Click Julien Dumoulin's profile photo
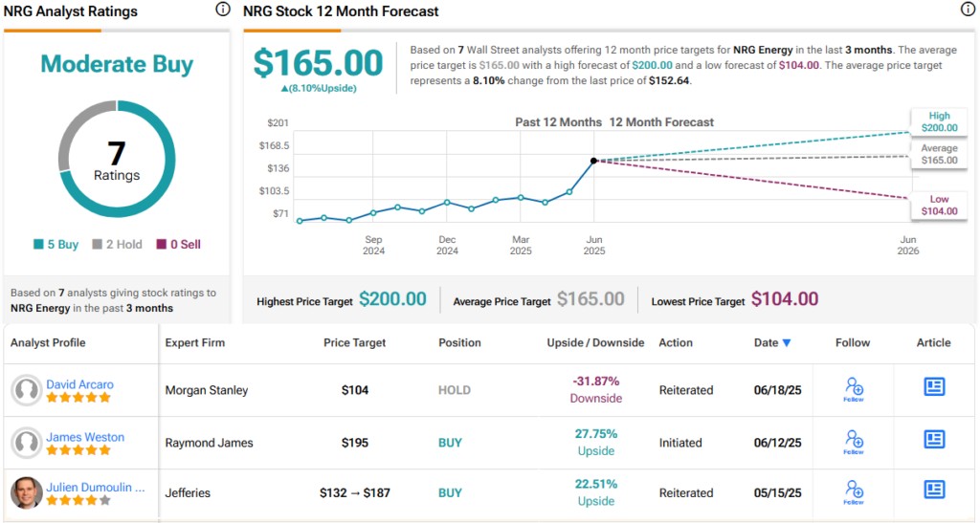Image resolution: width=980 pixels, height=523 pixels. 26,492
